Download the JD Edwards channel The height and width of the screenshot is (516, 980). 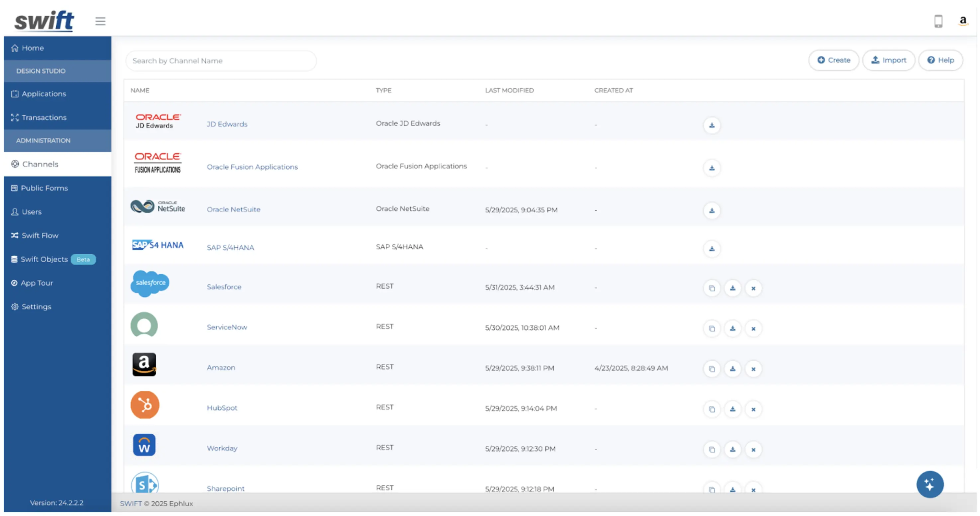(711, 125)
